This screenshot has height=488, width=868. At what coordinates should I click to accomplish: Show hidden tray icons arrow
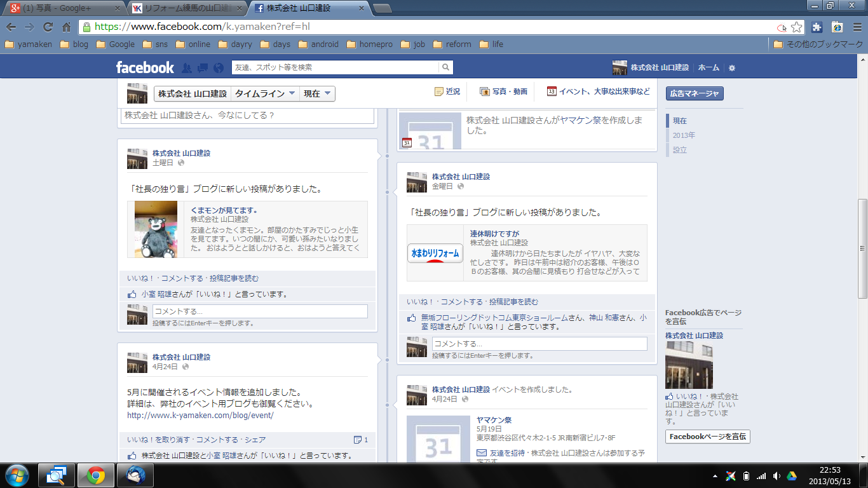pyautogui.click(x=715, y=476)
